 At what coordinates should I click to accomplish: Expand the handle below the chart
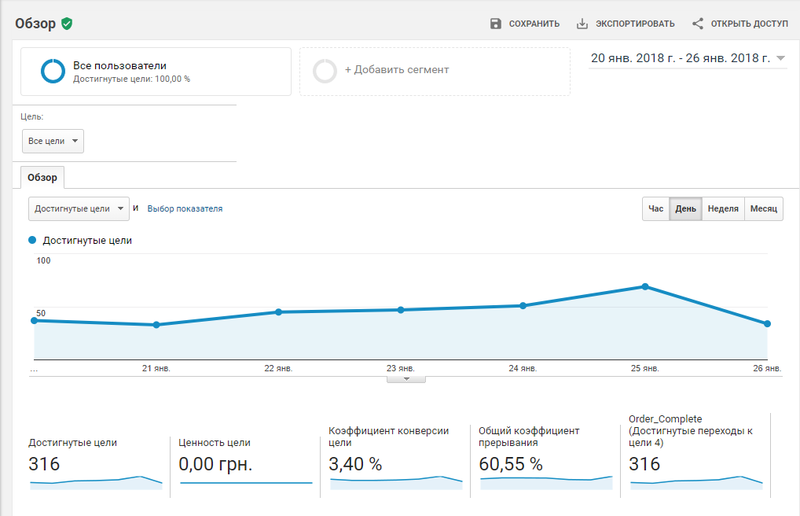coord(406,379)
